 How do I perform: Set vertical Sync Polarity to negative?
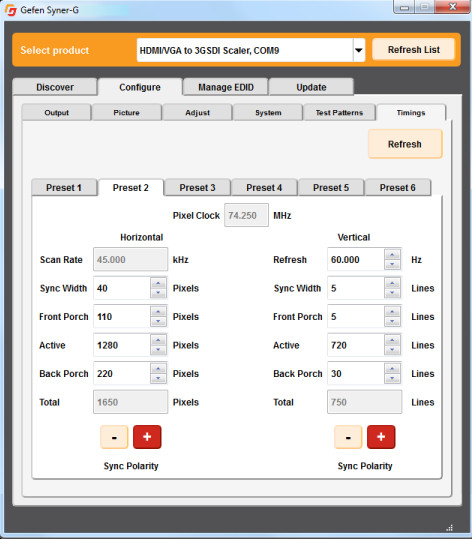tap(348, 437)
